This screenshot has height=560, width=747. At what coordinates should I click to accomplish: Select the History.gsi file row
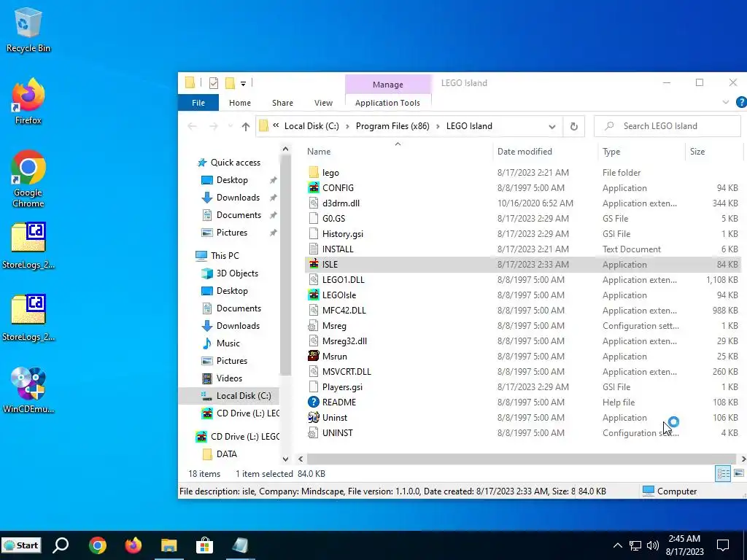[x=523, y=234]
